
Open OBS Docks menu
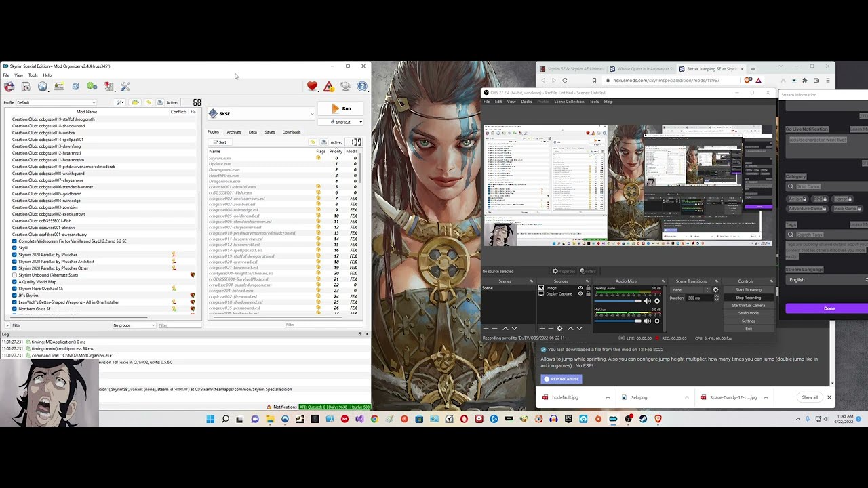[526, 102]
